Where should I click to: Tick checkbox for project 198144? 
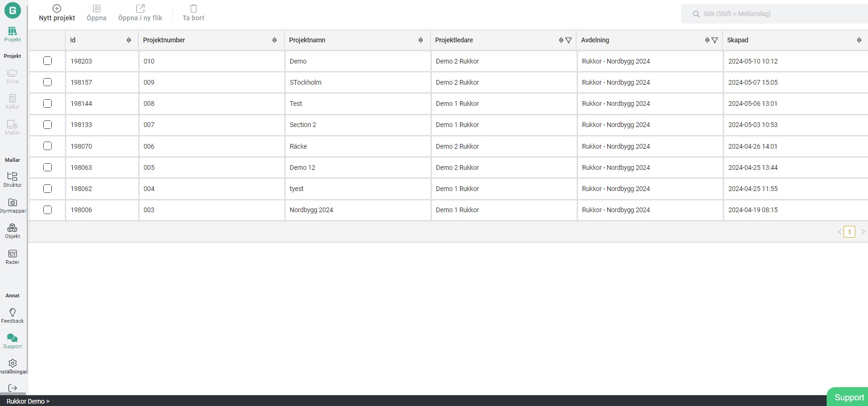(47, 103)
